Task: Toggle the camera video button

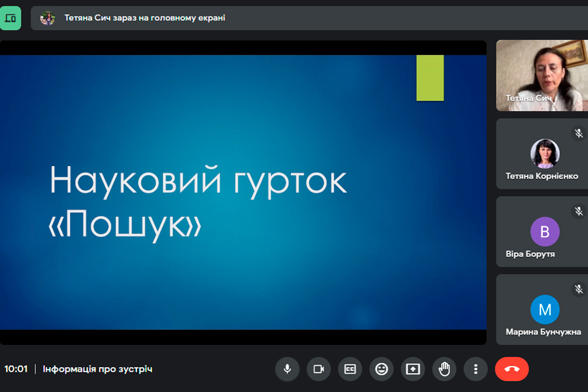Action: click(x=319, y=369)
